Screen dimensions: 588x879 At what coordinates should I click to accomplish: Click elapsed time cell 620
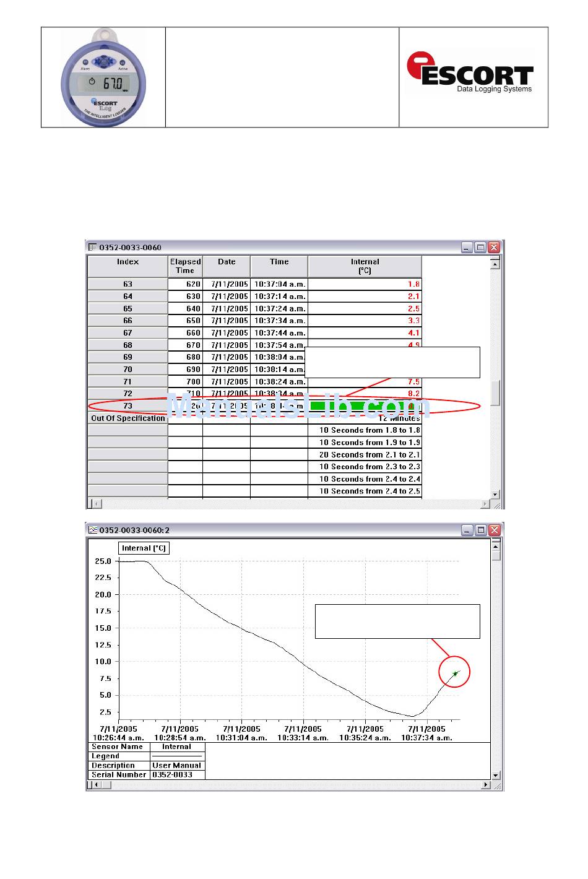(185, 284)
